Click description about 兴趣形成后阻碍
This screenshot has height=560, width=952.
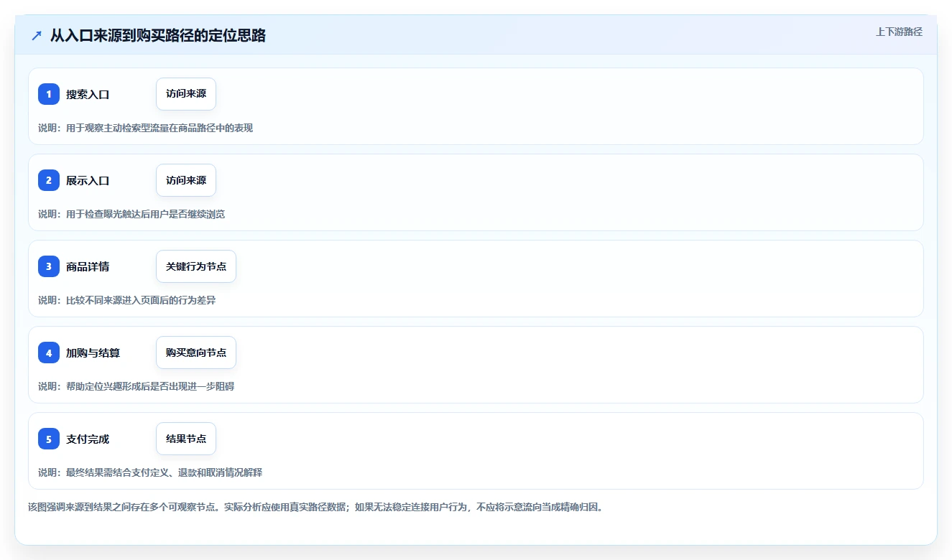click(x=136, y=386)
